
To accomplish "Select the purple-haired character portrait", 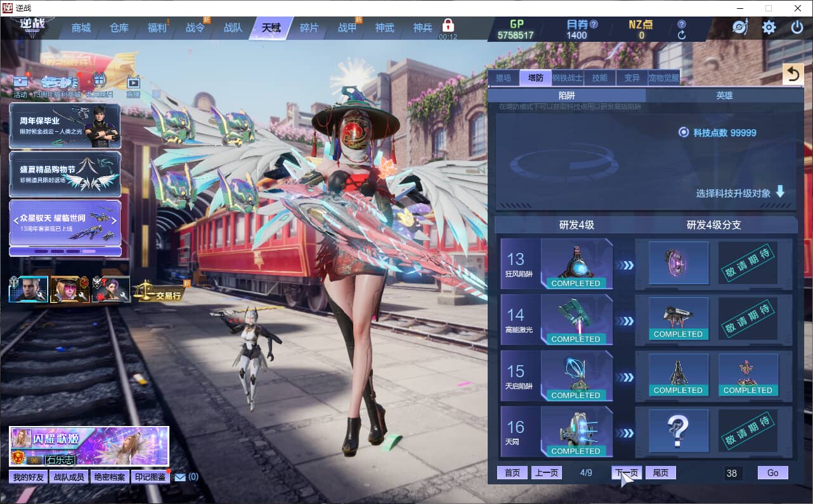I will tap(111, 289).
